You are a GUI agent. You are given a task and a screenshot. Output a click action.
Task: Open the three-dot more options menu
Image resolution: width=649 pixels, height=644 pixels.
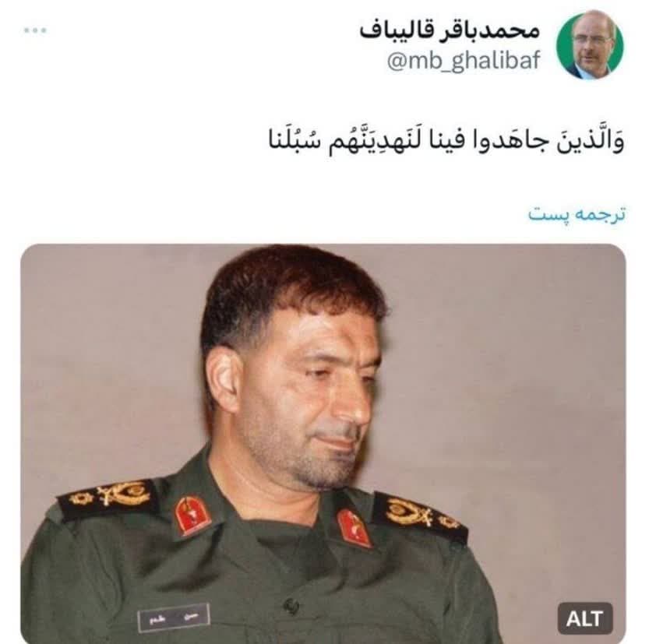coord(35,30)
